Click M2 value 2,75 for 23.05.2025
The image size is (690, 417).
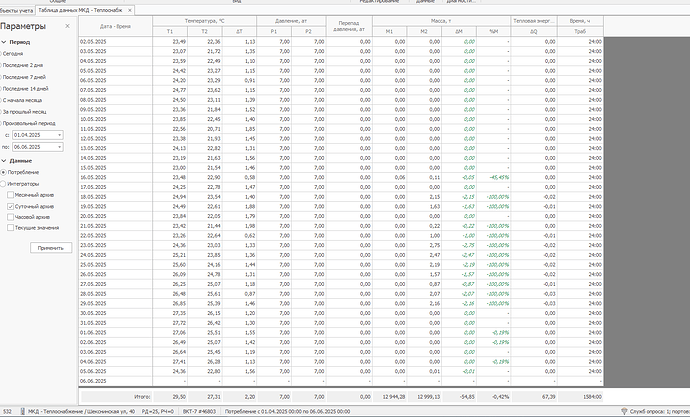(x=434, y=245)
